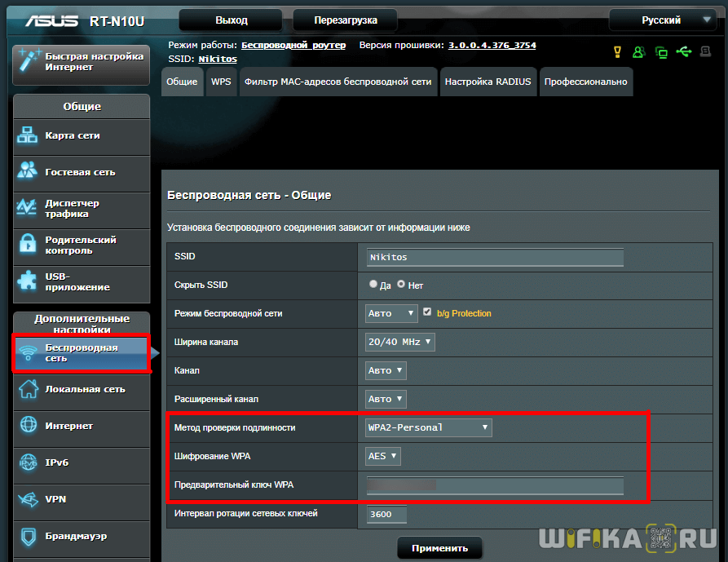Screen dimensions: 728x562
Task: Open guest network status icon in header
Action: tap(639, 52)
